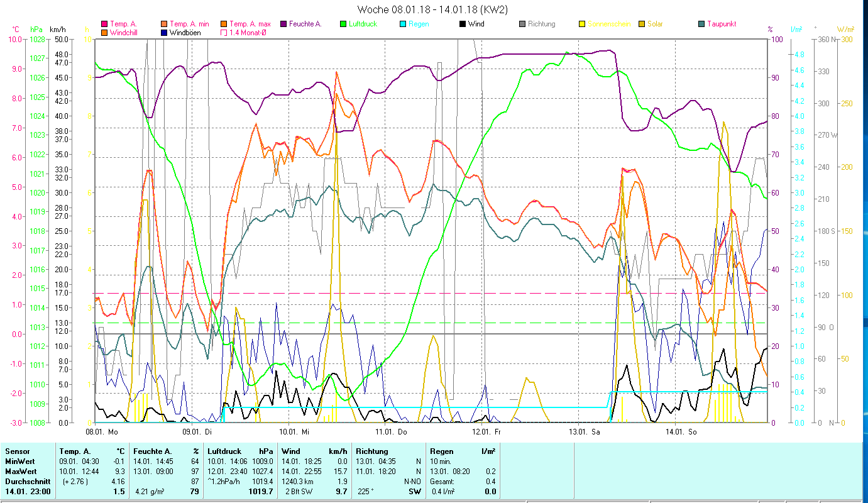
Task: Select the '14.01. So' date label
Action: click(x=681, y=432)
